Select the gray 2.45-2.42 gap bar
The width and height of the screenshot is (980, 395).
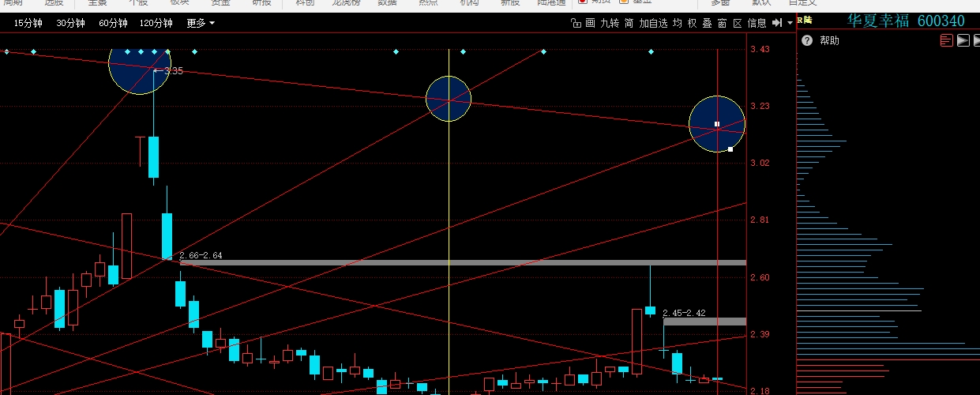coord(704,322)
